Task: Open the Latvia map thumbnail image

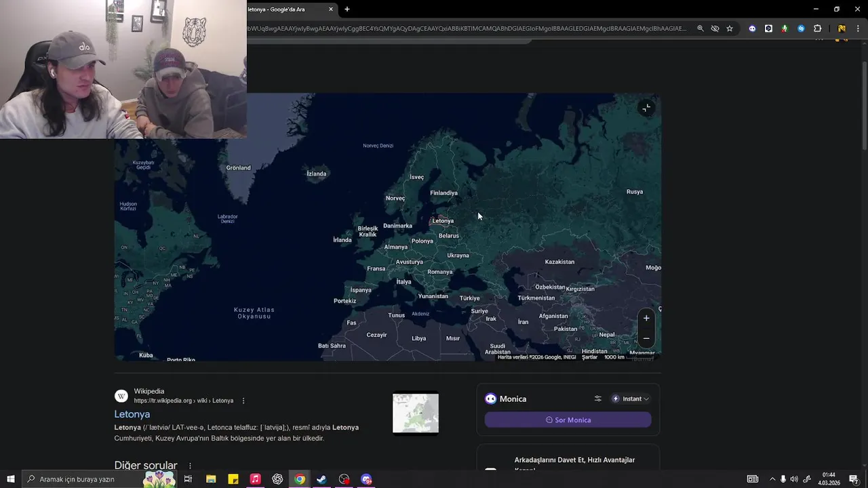Action: tap(416, 413)
